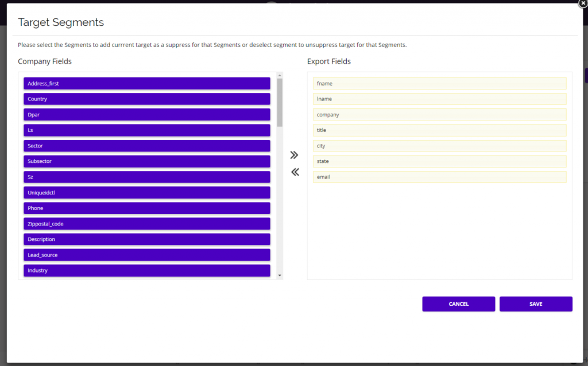Select the Dpar company field

point(146,114)
